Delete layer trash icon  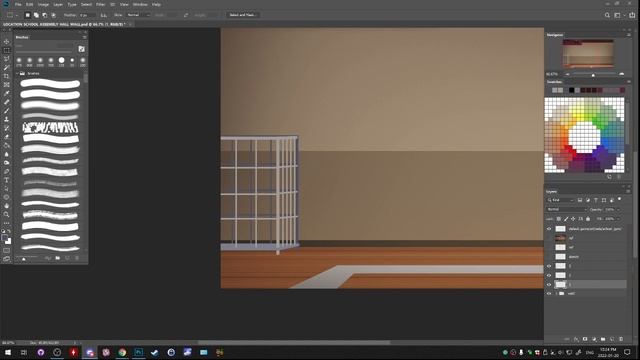(x=621, y=339)
